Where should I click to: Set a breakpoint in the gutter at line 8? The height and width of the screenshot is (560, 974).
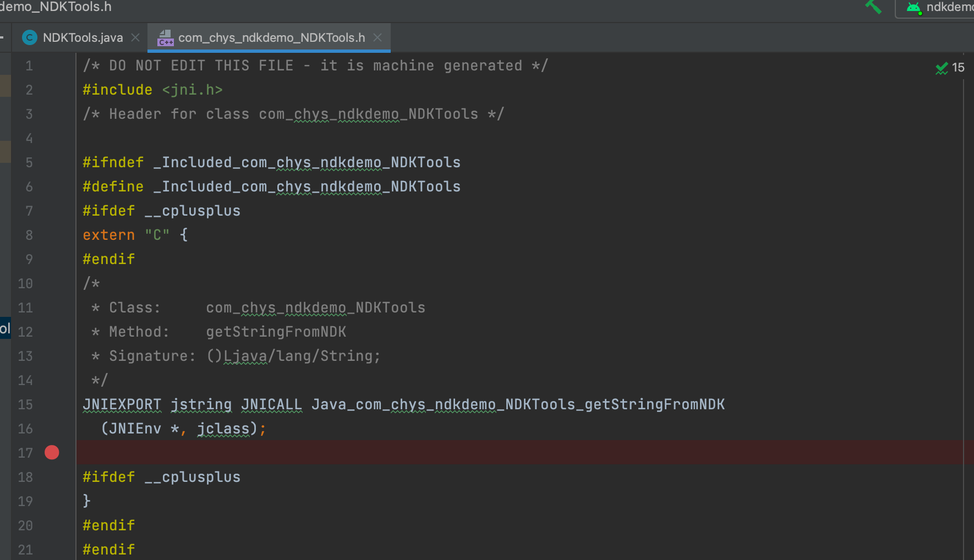click(x=51, y=235)
